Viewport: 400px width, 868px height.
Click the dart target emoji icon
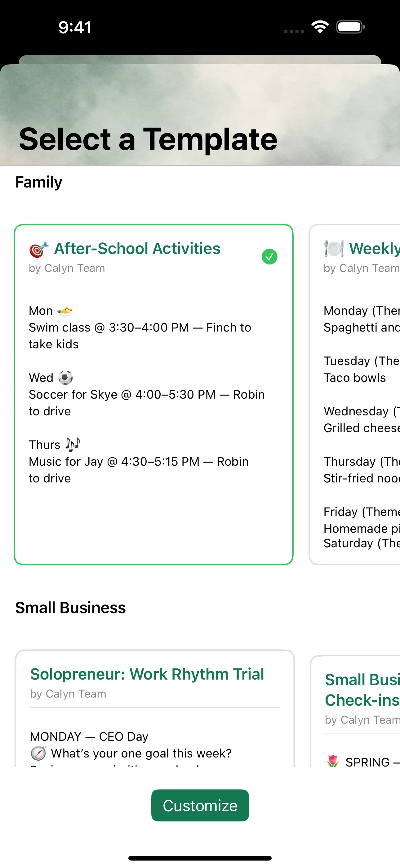[x=38, y=249]
